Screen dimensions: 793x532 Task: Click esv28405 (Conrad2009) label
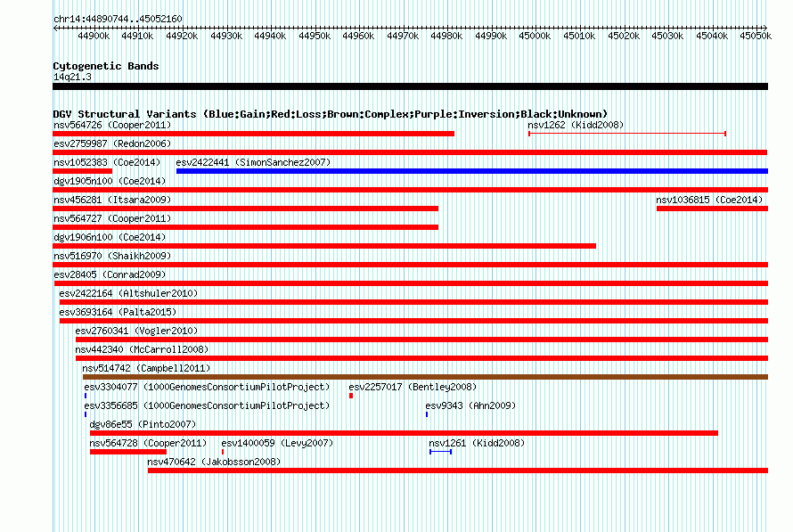click(110, 274)
